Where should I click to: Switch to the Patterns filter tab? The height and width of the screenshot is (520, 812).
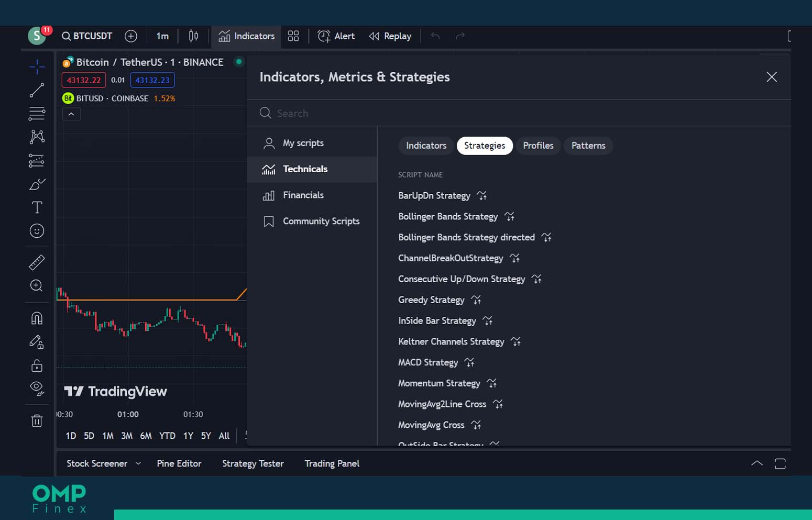click(x=588, y=146)
